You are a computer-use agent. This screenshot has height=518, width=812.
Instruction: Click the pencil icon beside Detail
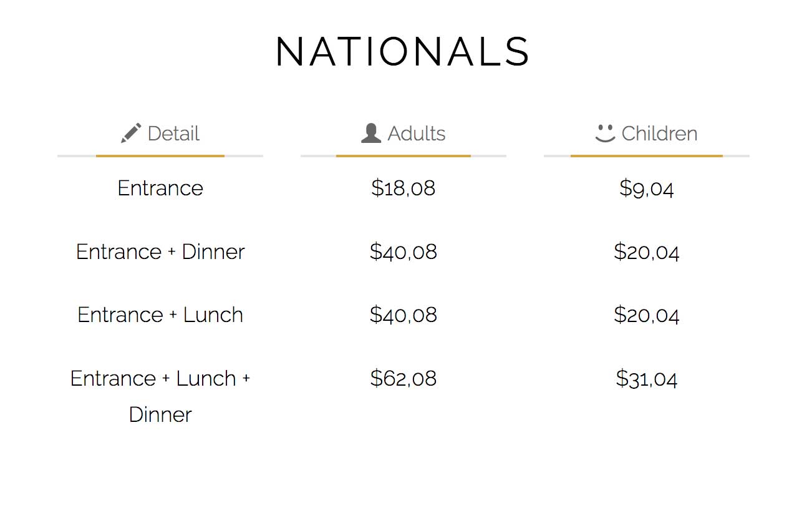click(131, 134)
